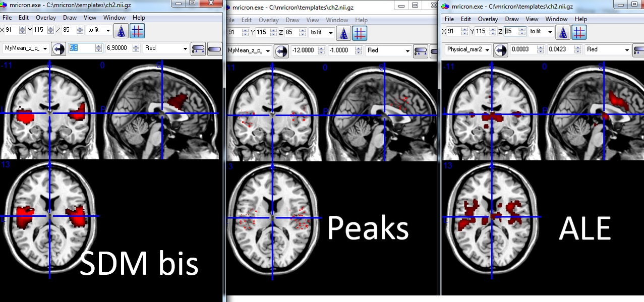Click the wizard hat icon in ALE window
Viewport: 644px width, 302px height.
(563, 32)
